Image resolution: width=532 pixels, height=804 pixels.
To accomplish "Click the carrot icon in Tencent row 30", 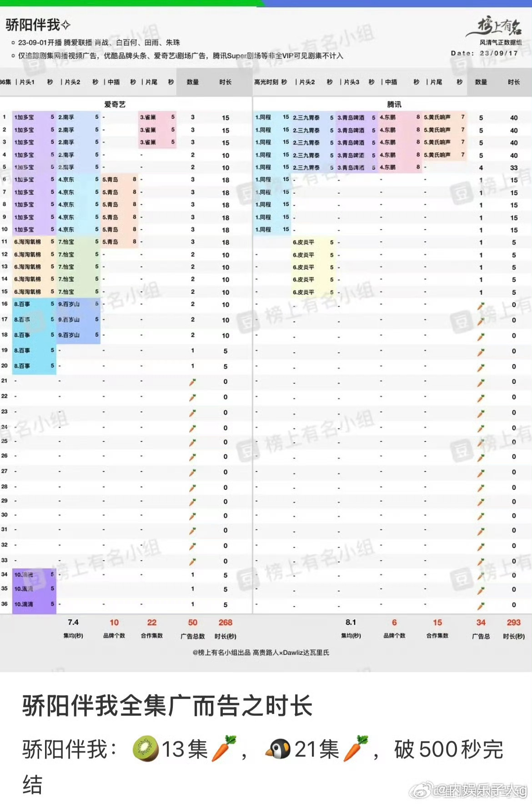I will pos(481,517).
